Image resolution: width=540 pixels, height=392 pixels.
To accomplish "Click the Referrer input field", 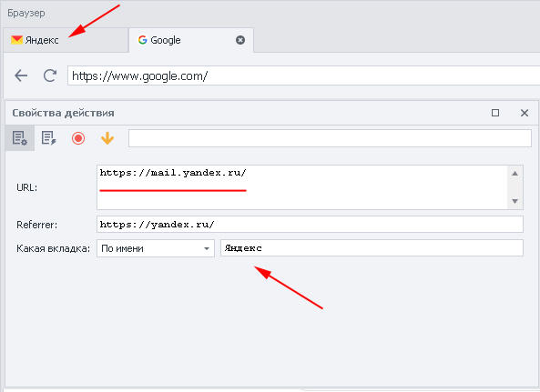I will [310, 225].
